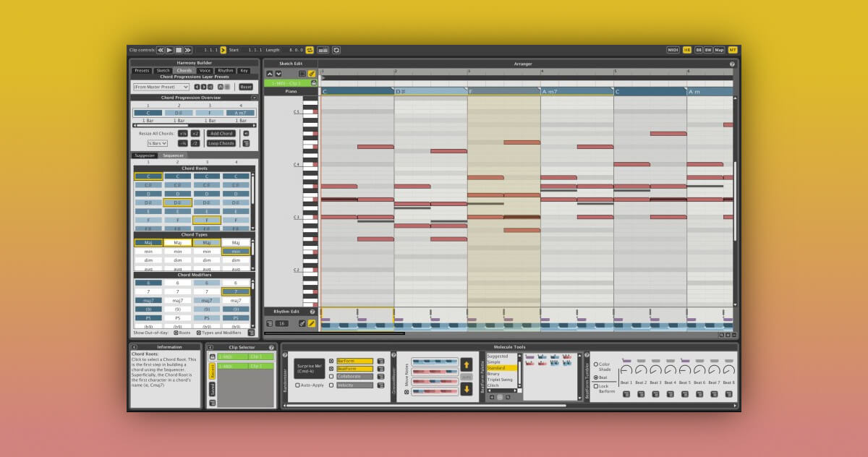
Task: Click the Add Chord button
Action: tap(221, 134)
